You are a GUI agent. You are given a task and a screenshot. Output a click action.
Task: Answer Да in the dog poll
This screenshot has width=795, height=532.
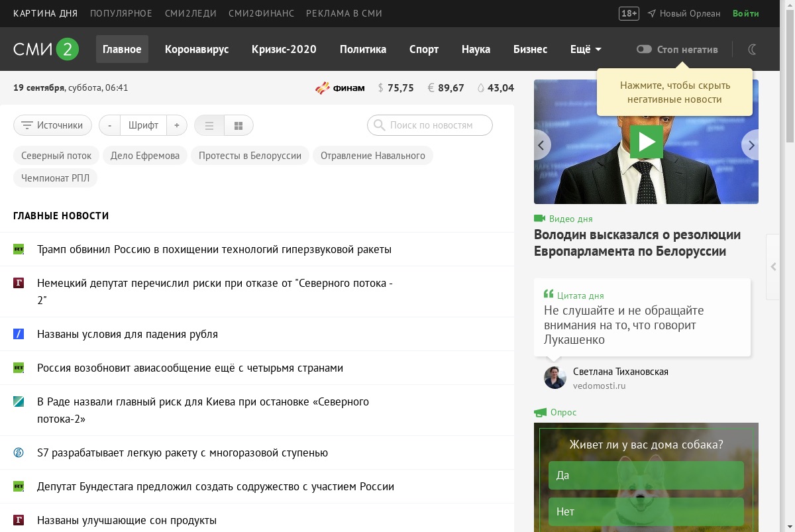646,475
